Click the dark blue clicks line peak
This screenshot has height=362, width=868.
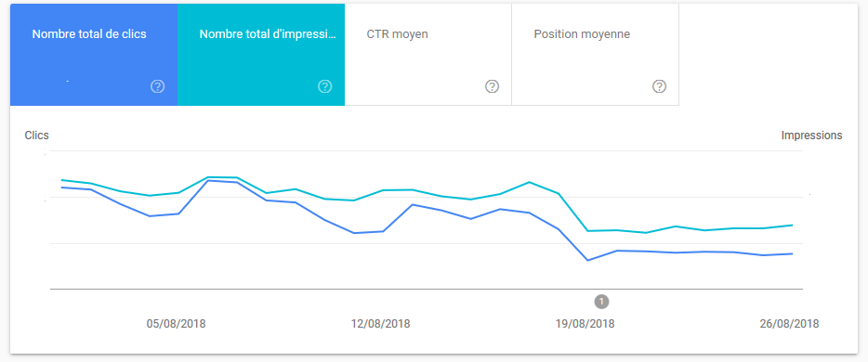tap(208, 181)
